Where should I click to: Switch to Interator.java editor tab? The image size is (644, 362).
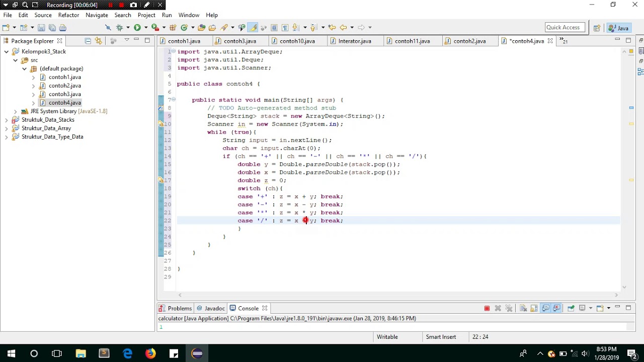(x=355, y=41)
